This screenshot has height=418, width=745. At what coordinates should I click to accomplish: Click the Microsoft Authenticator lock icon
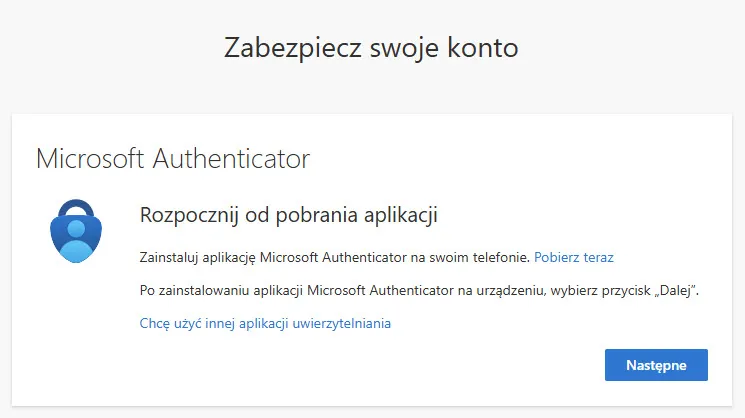coord(76,231)
